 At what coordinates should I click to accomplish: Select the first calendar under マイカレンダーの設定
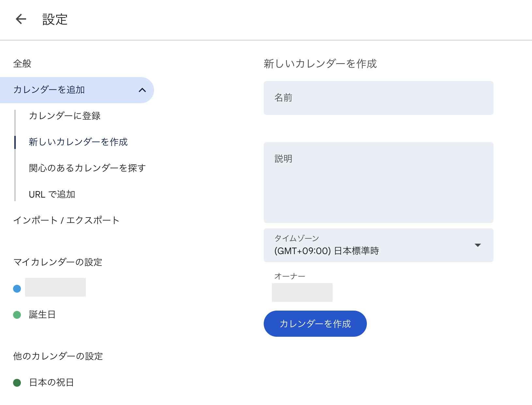click(x=55, y=287)
